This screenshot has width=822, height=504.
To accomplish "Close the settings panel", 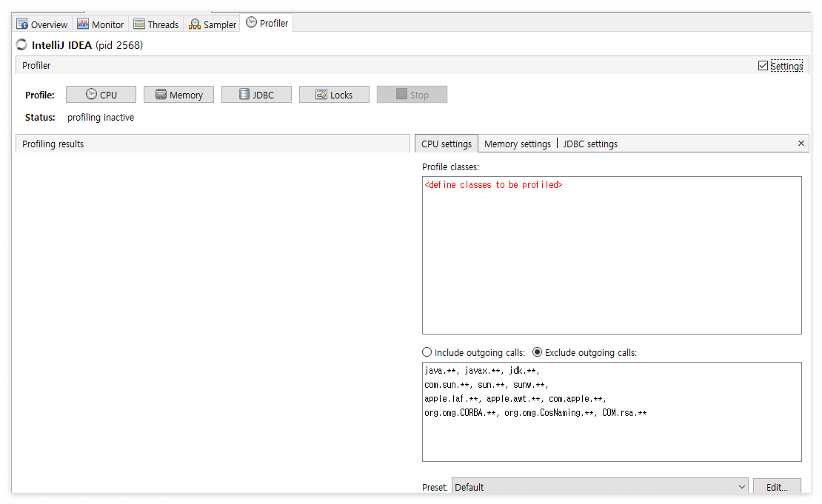I will [801, 143].
